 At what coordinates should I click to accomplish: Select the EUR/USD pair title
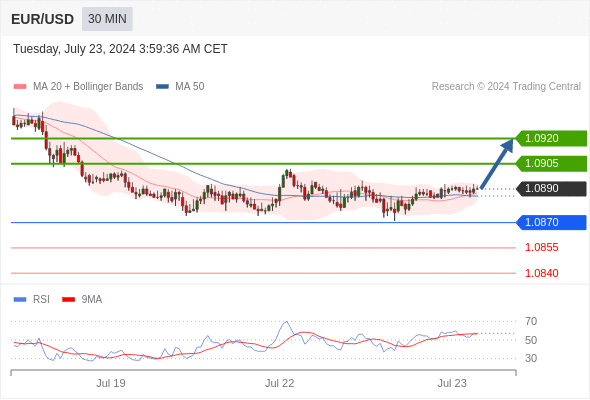point(43,19)
